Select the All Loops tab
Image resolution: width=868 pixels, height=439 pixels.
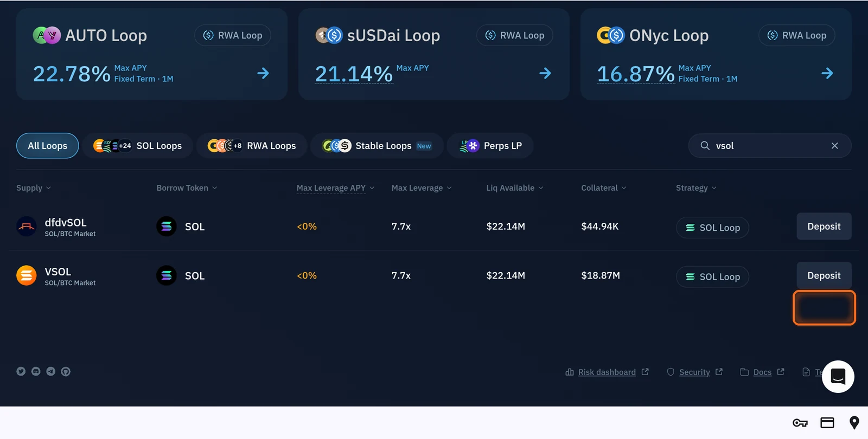(x=48, y=146)
